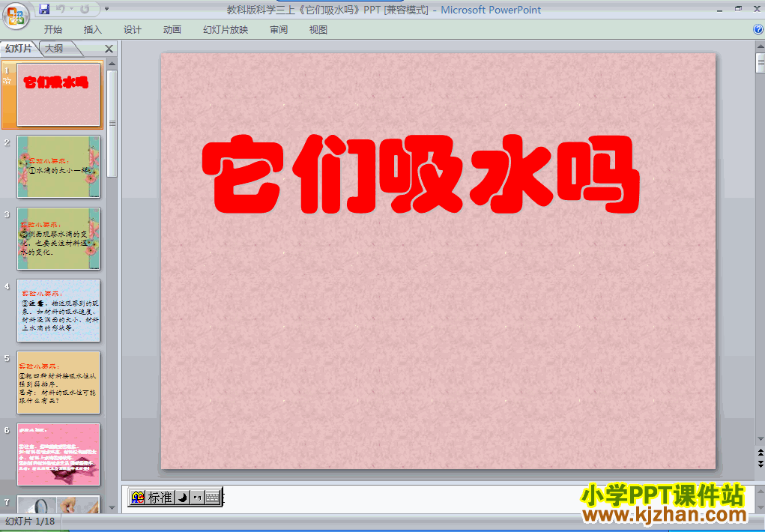Image resolution: width=765 pixels, height=532 pixels.
Task: Select slide 4 thumbnail with blue background
Action: (x=58, y=310)
